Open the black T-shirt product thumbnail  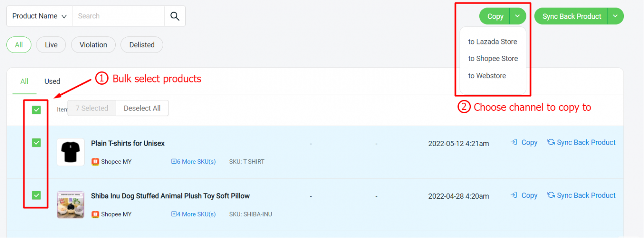70,152
